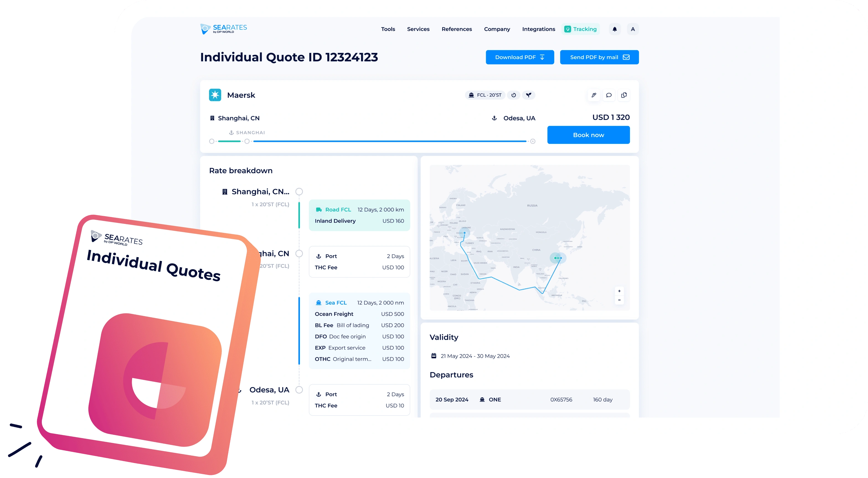The width and height of the screenshot is (868, 478).
Task: Click the SeaRates logo in header
Action: [223, 29]
